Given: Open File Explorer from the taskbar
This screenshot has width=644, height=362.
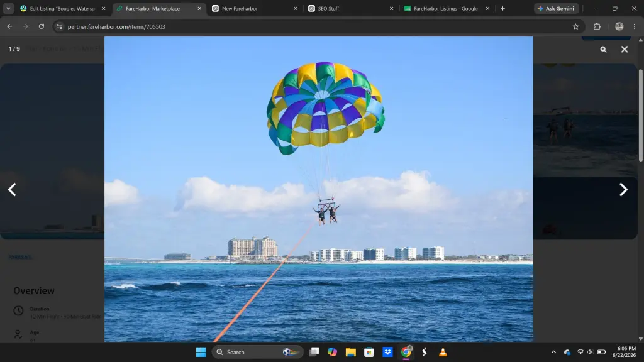Looking at the screenshot, I should (350, 352).
